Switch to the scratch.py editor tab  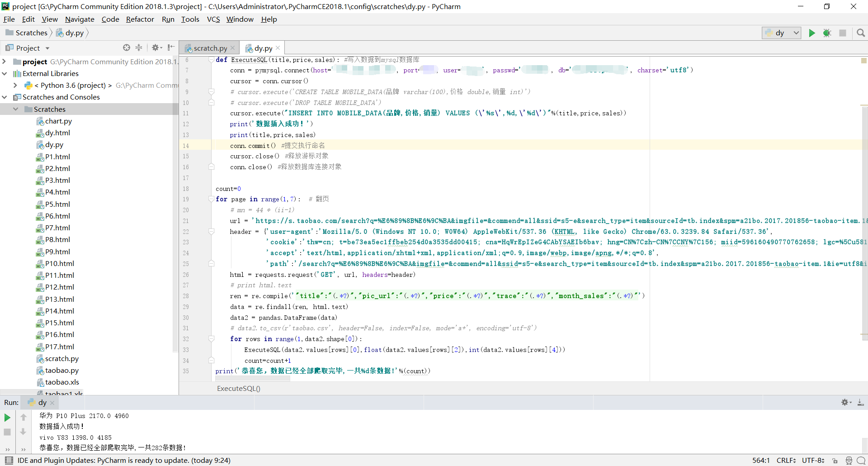[x=210, y=48]
